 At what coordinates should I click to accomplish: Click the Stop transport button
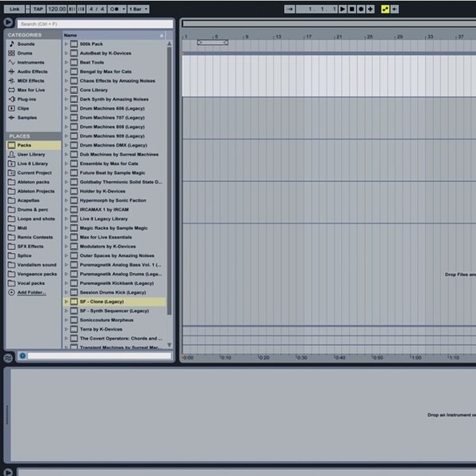(x=351, y=9)
